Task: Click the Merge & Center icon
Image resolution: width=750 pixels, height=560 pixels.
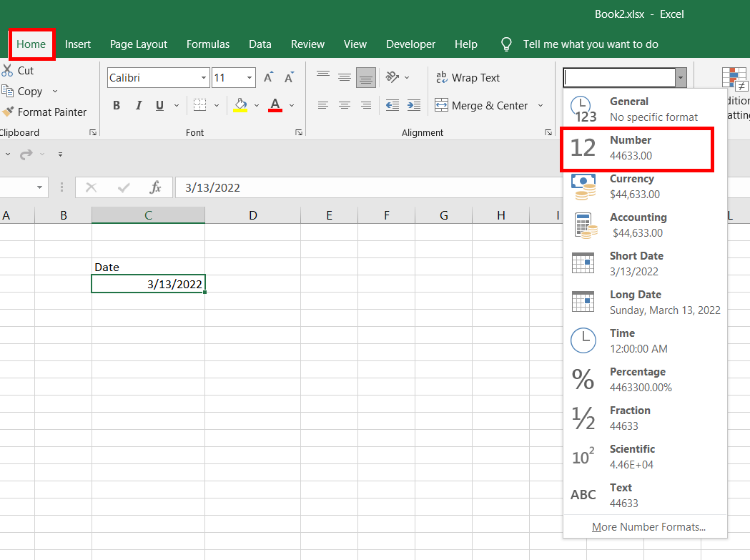Action: pyautogui.click(x=441, y=105)
